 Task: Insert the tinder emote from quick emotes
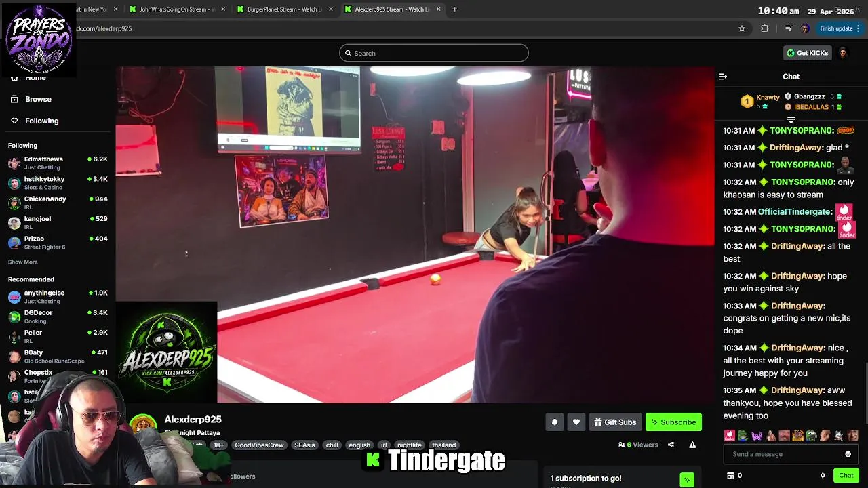point(729,436)
